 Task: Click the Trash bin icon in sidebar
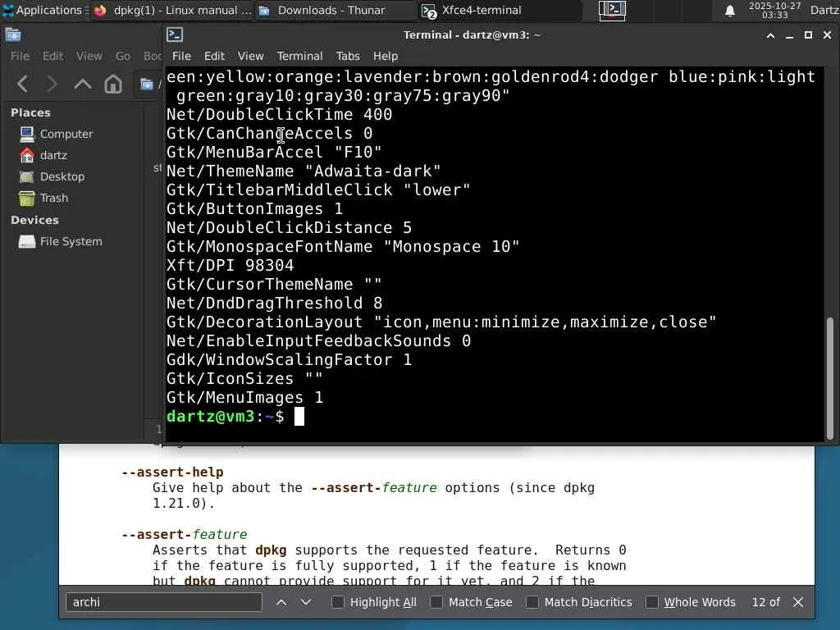(x=27, y=199)
